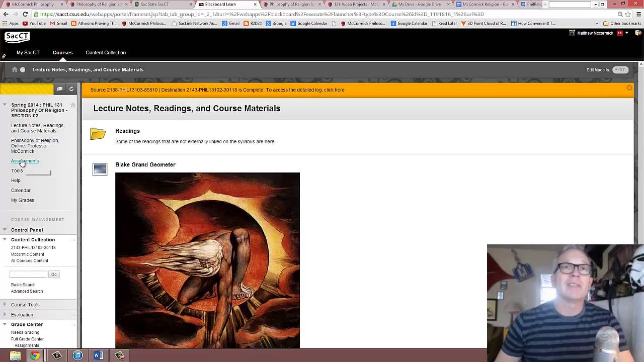Viewport: 644px width, 362px height.
Task: Open All Courses Content link
Action: pos(30,261)
